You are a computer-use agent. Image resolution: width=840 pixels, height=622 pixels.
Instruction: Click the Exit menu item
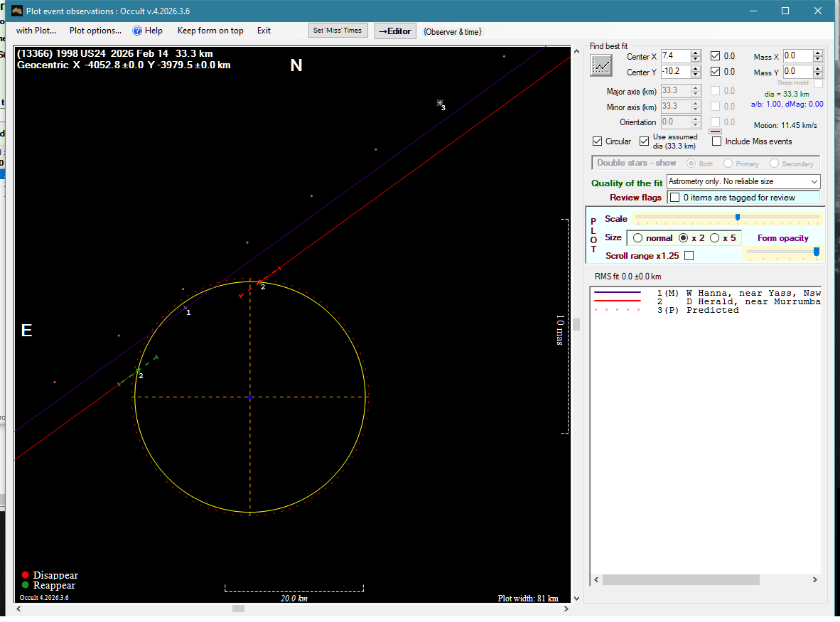(x=264, y=31)
